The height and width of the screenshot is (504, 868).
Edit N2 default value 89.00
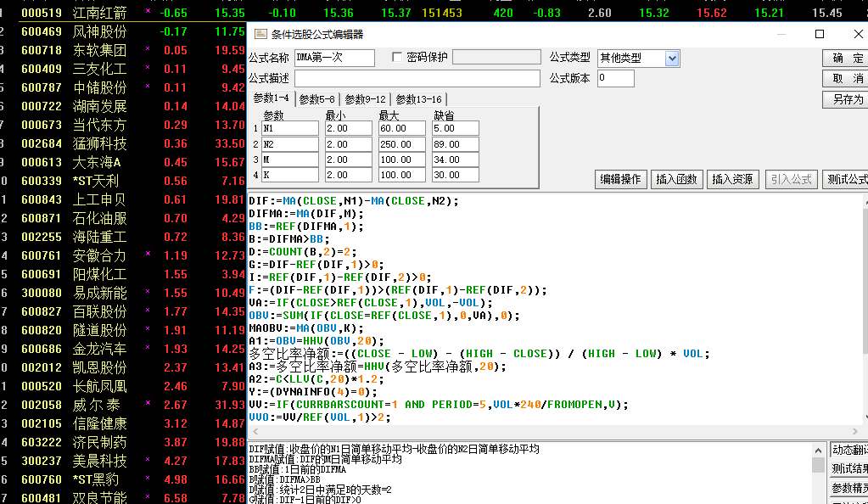[x=455, y=144]
